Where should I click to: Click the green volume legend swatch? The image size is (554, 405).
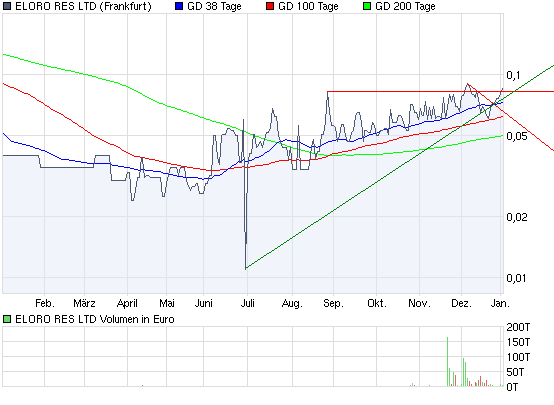7,319
